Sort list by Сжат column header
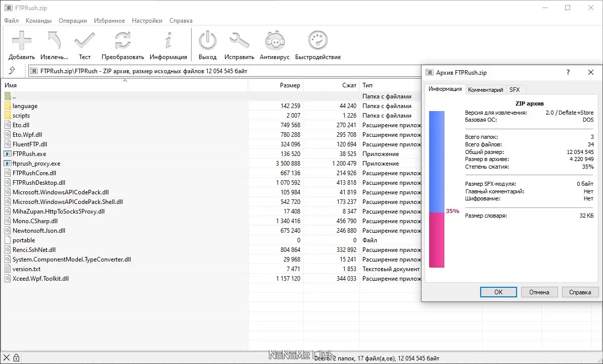Screen dimensions: 603x364 click(x=331, y=85)
